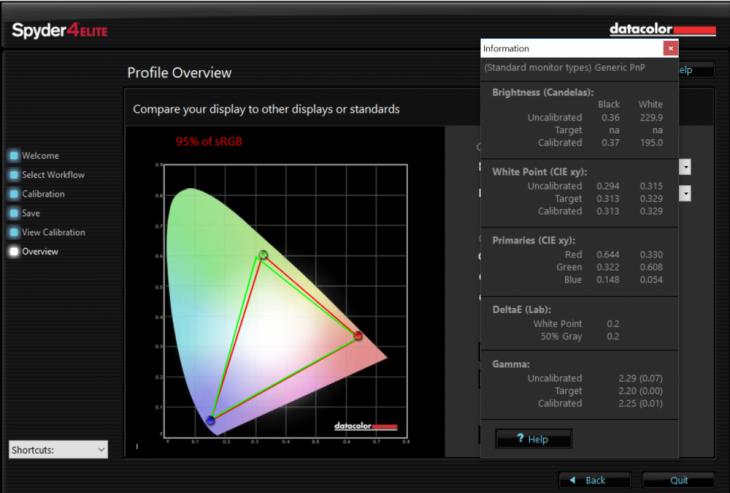The width and height of the screenshot is (730, 493).
Task: Click the 'Primaries (CIE xy):' heading
Action: tap(534, 240)
